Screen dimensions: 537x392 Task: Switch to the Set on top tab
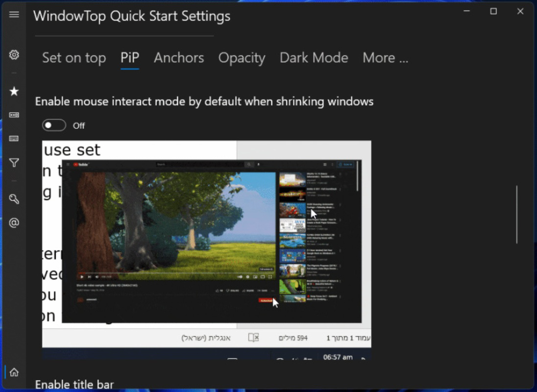(x=74, y=57)
